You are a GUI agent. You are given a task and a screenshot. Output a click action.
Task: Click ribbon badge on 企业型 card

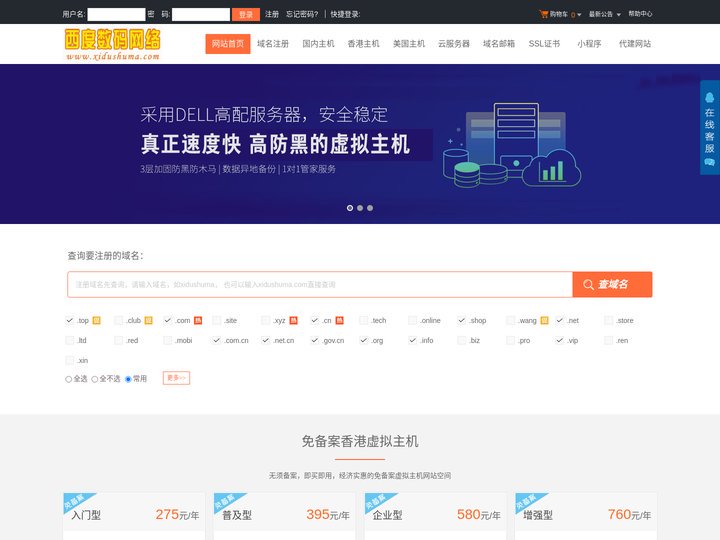[380, 501]
